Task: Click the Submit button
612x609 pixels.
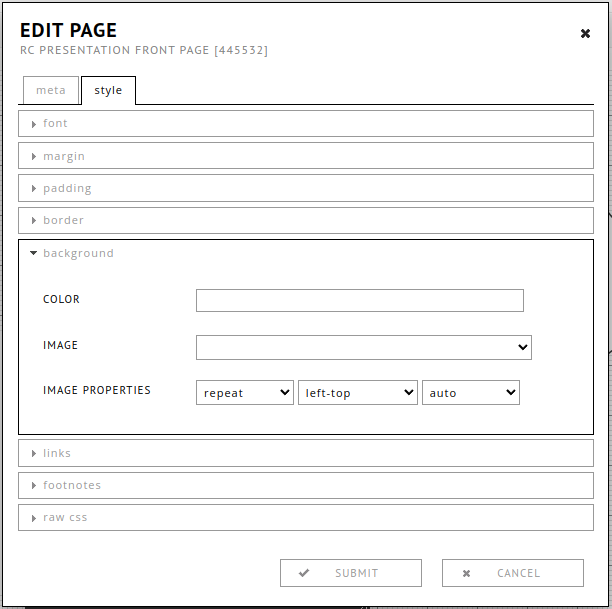Action: (351, 573)
